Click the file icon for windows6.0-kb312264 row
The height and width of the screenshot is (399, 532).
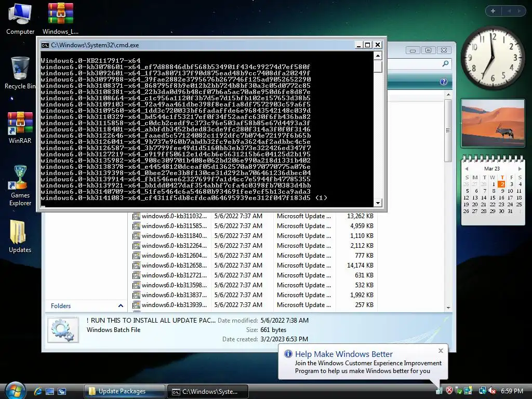pyautogui.click(x=137, y=246)
